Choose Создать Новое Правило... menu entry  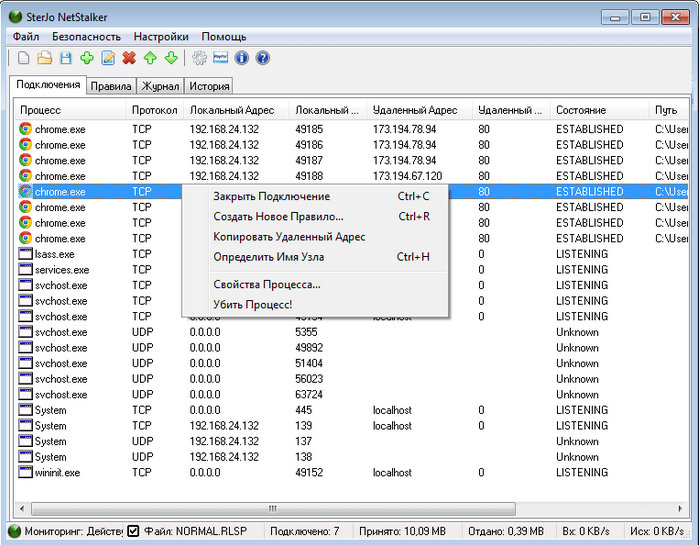[315, 216]
